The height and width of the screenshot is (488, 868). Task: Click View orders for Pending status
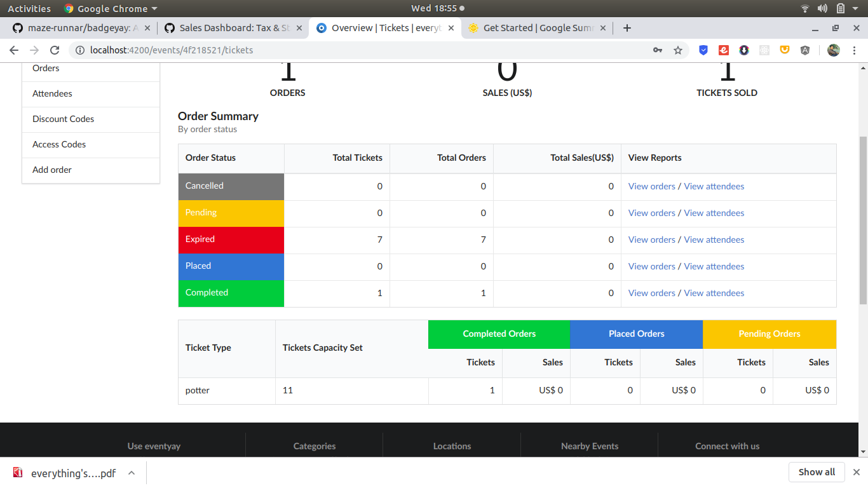(651, 213)
